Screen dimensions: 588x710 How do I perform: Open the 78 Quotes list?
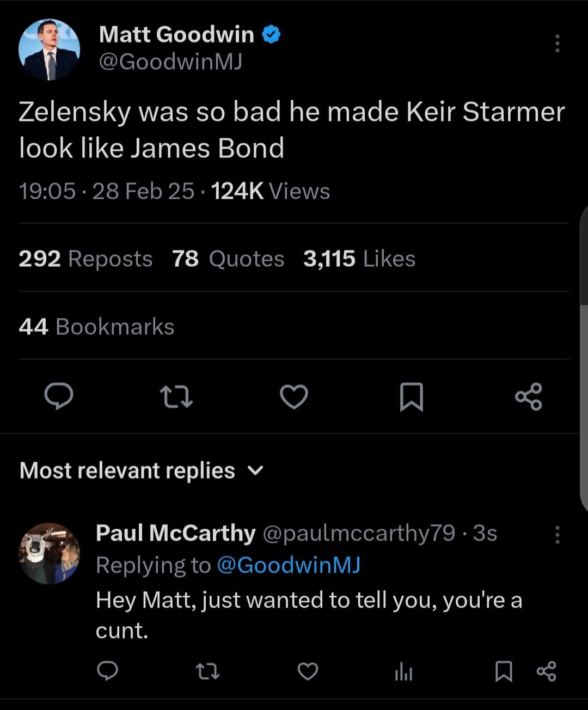[x=228, y=259]
